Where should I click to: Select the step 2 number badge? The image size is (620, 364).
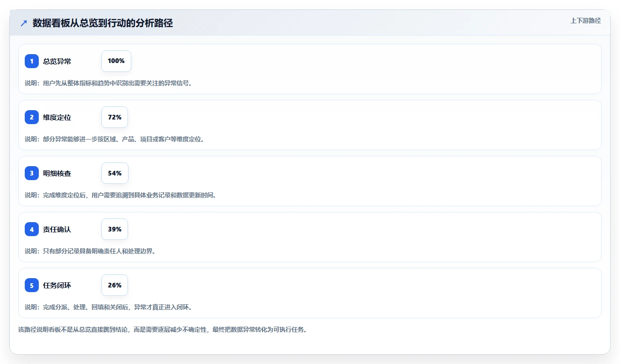[x=32, y=117]
